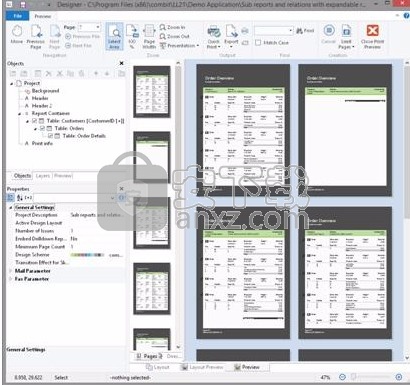Click move-down arrow in Objects toolbar

pyautogui.click(x=107, y=74)
